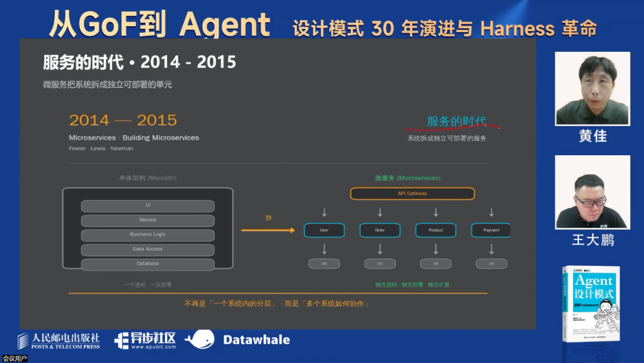Click the UI layer bar

(x=147, y=205)
